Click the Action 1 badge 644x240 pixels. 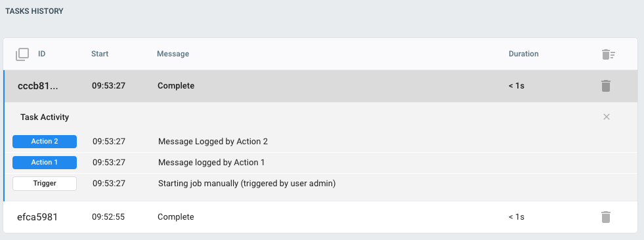pos(45,163)
